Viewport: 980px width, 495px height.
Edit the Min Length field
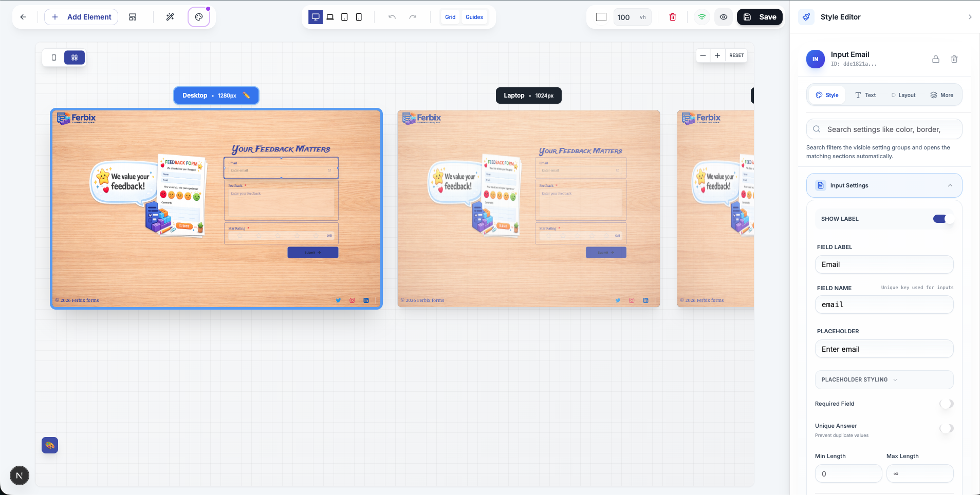tap(848, 474)
